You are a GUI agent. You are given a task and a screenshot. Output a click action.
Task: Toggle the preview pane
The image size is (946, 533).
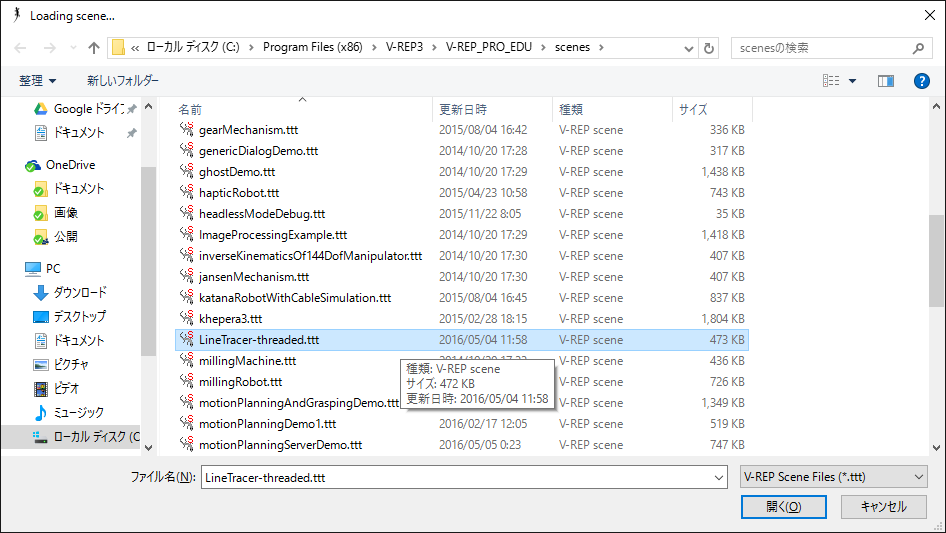pyautogui.click(x=886, y=80)
